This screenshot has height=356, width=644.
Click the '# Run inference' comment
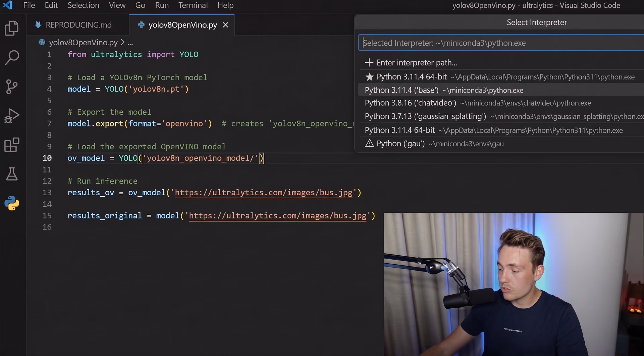tap(102, 181)
